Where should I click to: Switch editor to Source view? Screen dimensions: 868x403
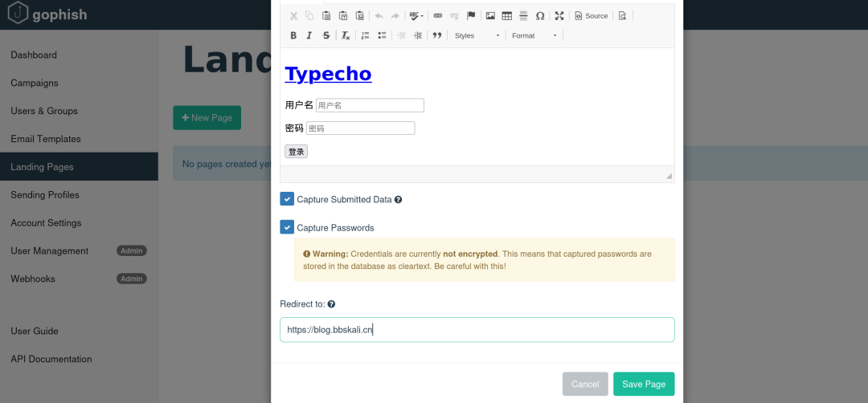click(592, 16)
